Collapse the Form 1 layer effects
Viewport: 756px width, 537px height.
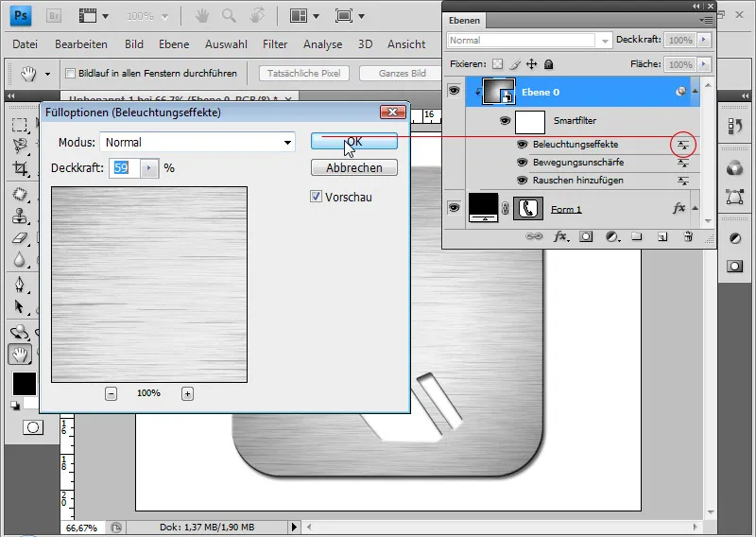coord(695,208)
